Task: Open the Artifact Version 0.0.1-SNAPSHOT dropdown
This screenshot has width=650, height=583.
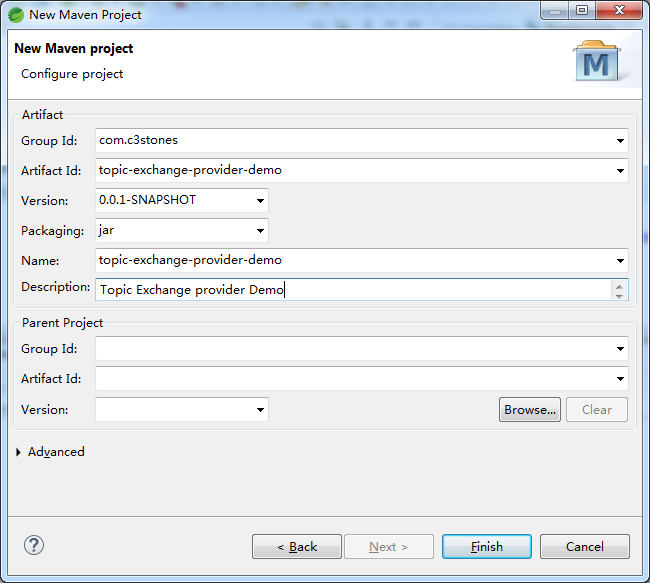Action: tap(260, 201)
